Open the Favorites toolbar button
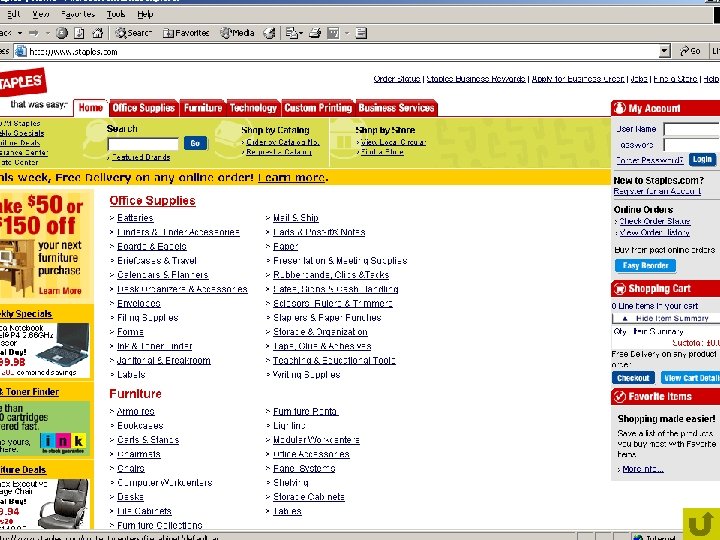Screen dimensions: 720x540 [186, 33]
